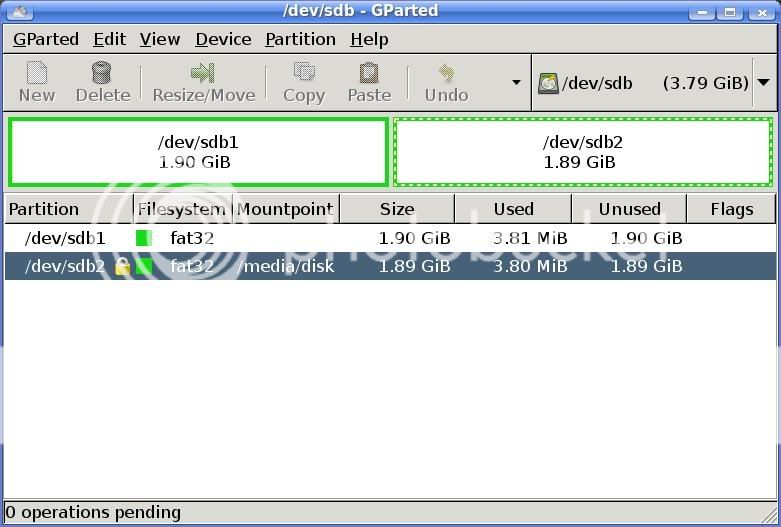This screenshot has height=527, width=781.
Task: Click the Filesystem column header
Action: pyautogui.click(x=182, y=209)
